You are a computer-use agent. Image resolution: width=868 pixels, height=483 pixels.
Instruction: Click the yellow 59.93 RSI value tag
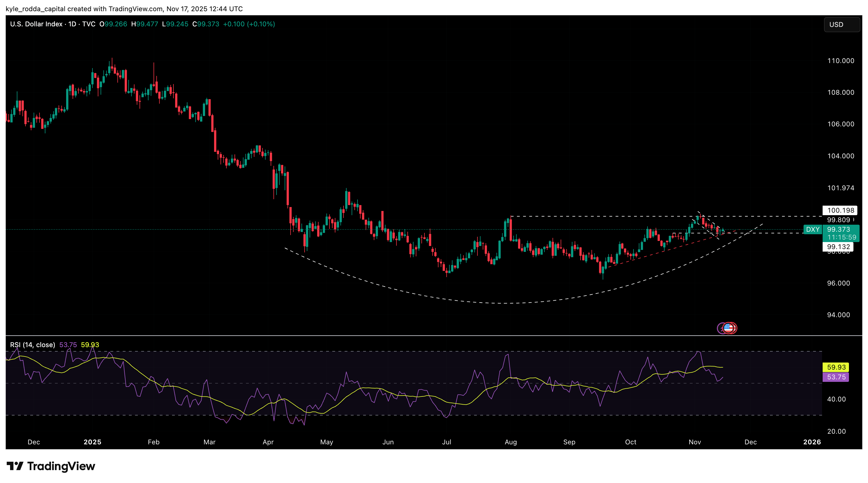point(836,367)
